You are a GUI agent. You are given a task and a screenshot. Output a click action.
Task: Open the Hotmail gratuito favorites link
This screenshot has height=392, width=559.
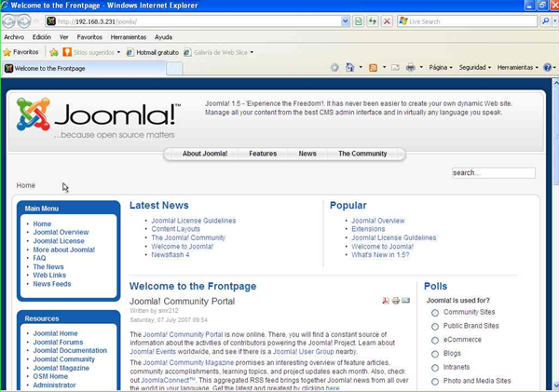[x=153, y=52]
